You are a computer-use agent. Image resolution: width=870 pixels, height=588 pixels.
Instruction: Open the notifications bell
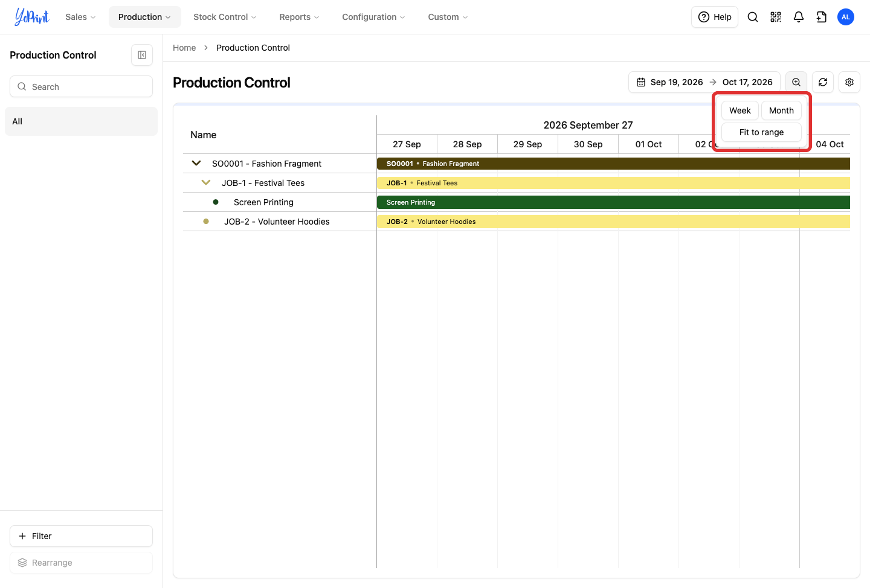tap(799, 17)
